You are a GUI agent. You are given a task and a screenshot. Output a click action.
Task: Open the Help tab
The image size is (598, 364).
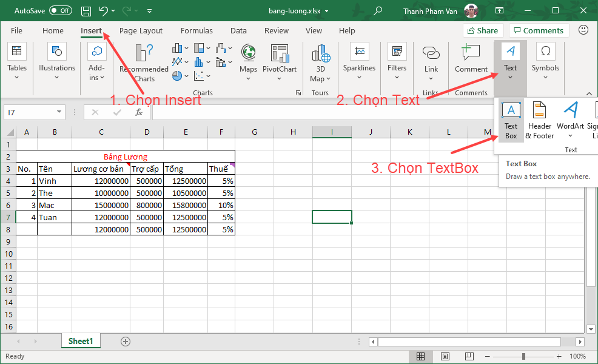[x=347, y=30]
